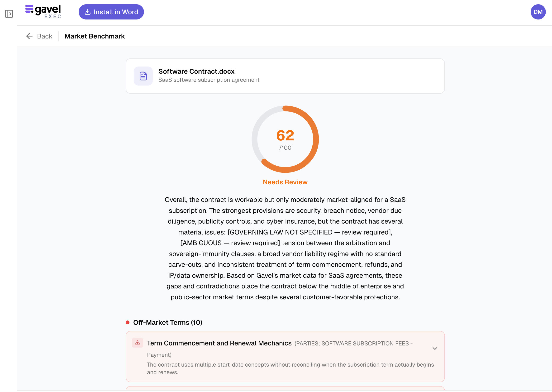
Task: Click the Needs Review status label
Action: (x=285, y=182)
